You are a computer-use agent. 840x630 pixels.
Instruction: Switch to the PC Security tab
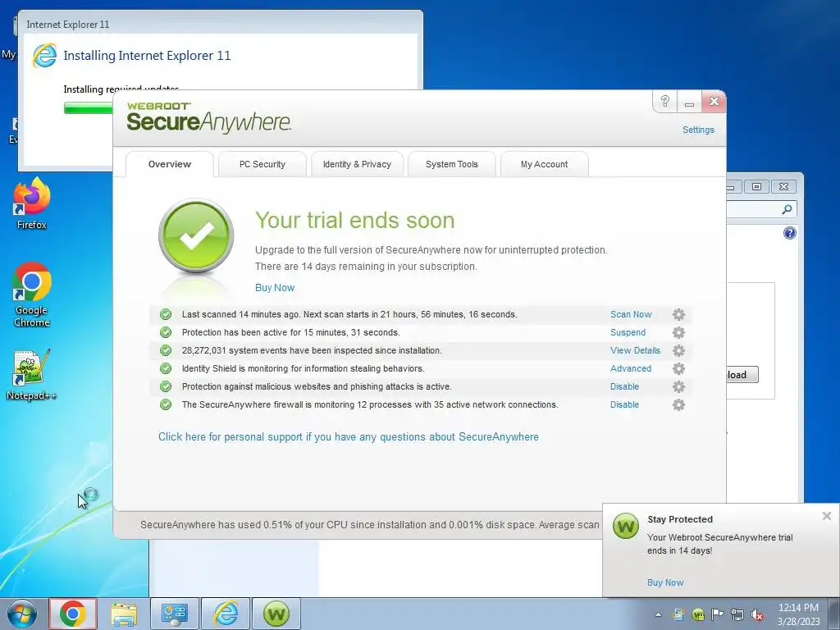pyautogui.click(x=262, y=164)
